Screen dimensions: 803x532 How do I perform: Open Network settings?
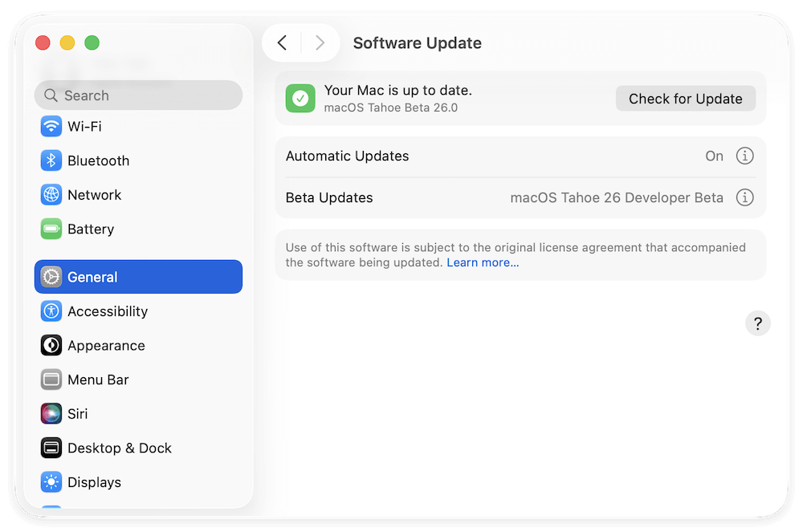click(x=91, y=194)
